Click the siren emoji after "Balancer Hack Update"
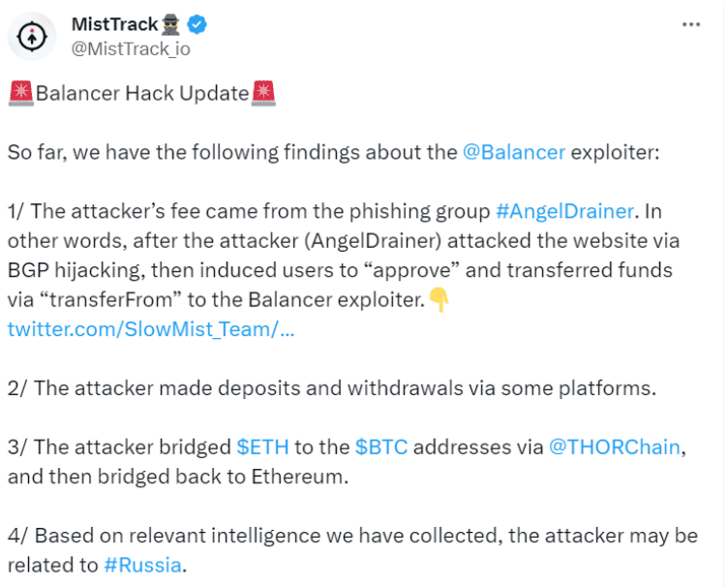The image size is (728, 587). [263, 94]
